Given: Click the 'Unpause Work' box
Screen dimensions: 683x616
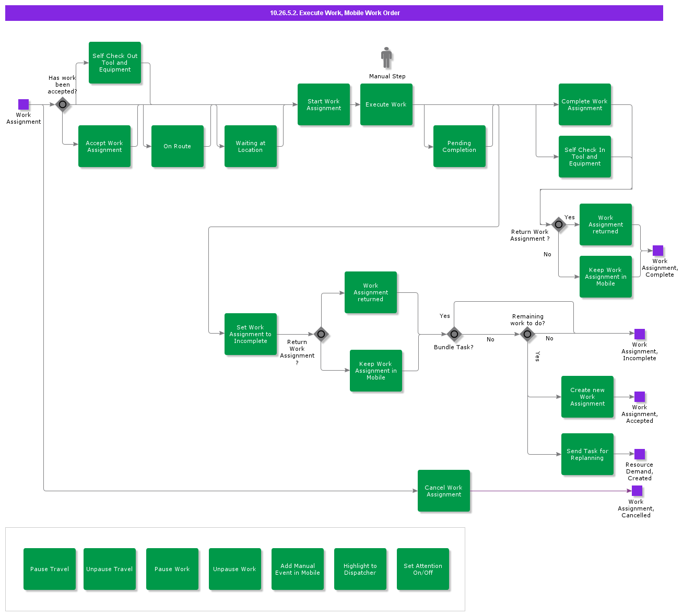Looking at the screenshot, I should [x=235, y=569].
